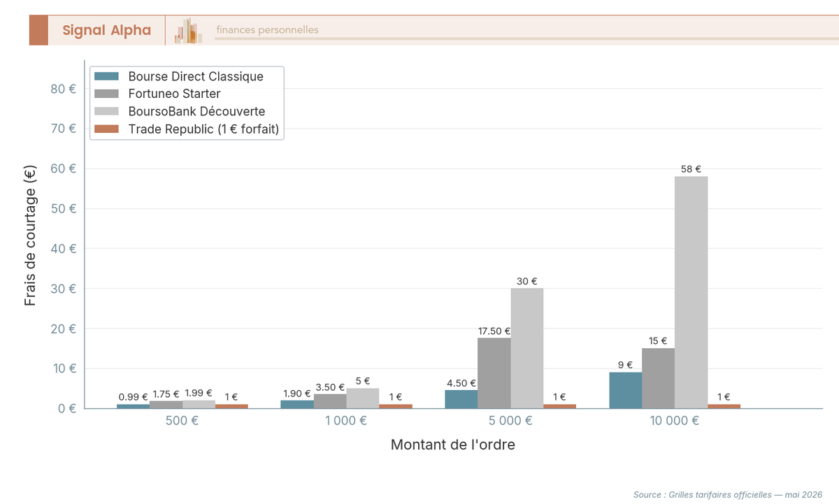Click the Bourse Direct Classique legend color swatch
Viewport: 839px width, 504px height.
click(107, 76)
